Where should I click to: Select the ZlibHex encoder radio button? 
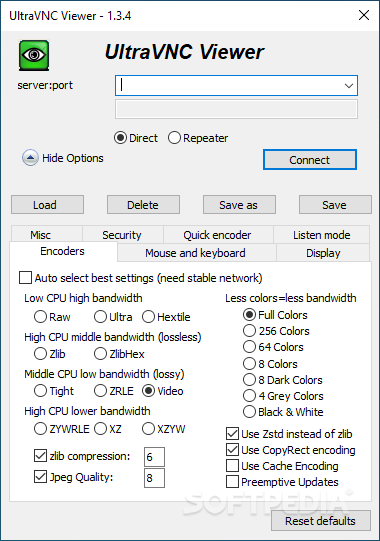(x=100, y=354)
